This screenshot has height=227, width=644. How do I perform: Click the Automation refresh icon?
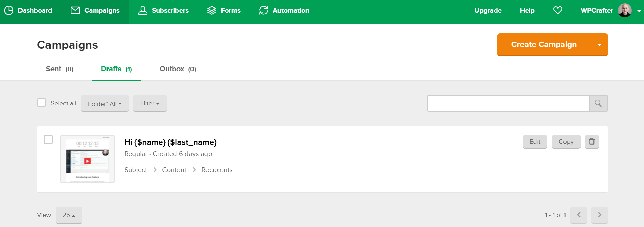point(263,11)
